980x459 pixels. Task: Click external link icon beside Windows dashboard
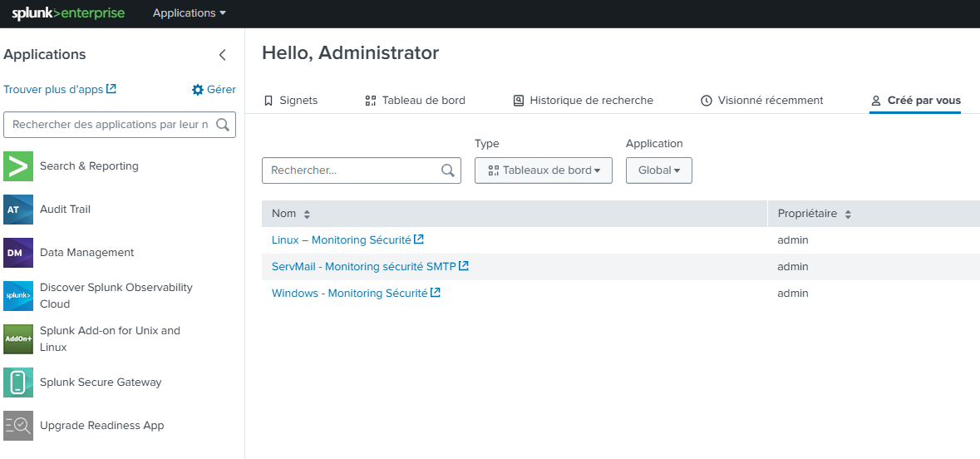click(x=436, y=292)
